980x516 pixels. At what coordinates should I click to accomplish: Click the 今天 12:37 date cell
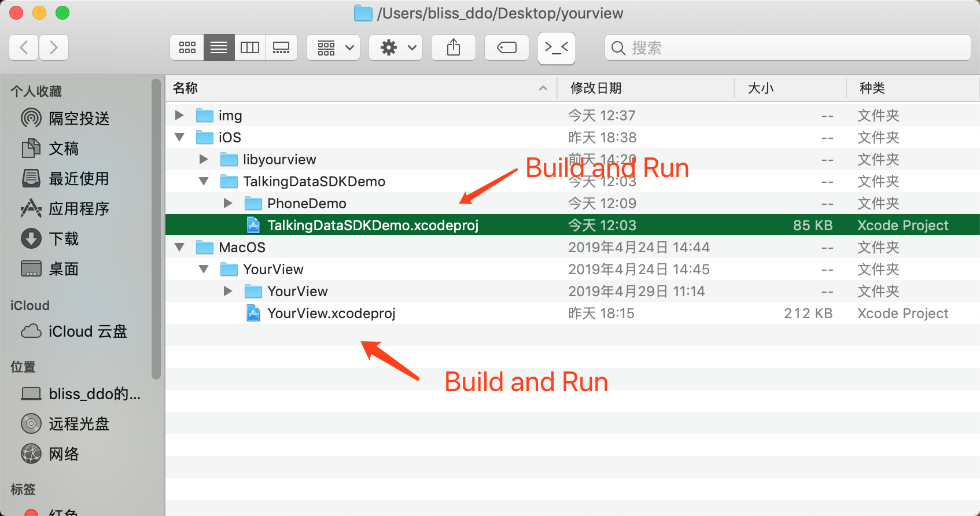(602, 115)
